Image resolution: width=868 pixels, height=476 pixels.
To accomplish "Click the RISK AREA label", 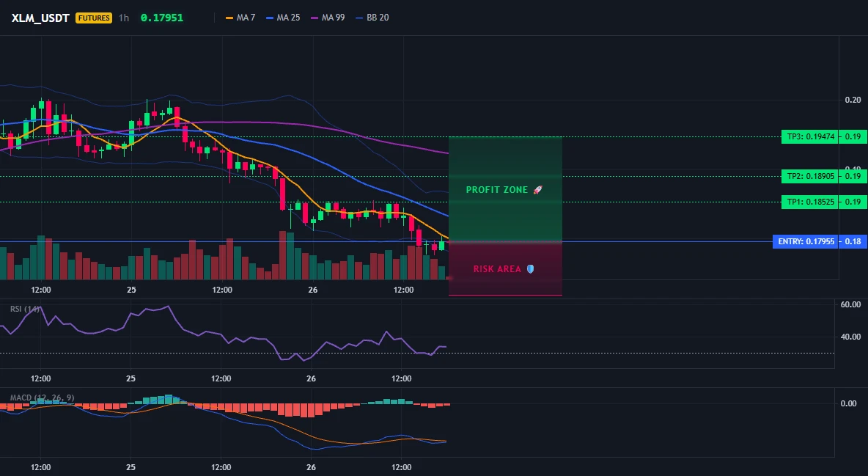I will [x=497, y=269].
